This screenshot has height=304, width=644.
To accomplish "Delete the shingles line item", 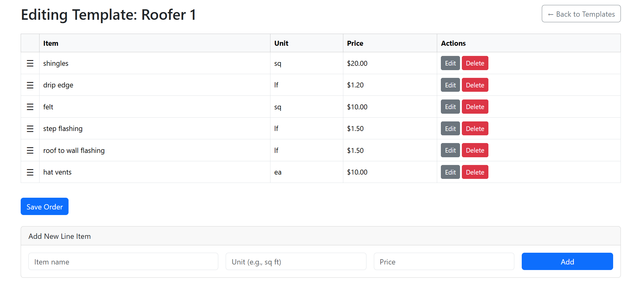I will pos(475,63).
